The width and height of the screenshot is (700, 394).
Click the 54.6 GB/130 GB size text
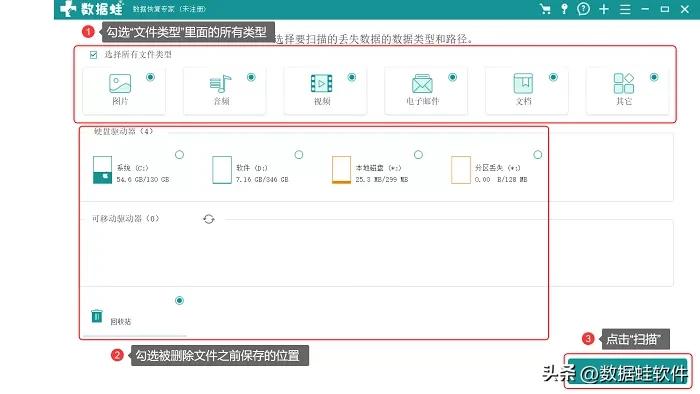tap(143, 179)
